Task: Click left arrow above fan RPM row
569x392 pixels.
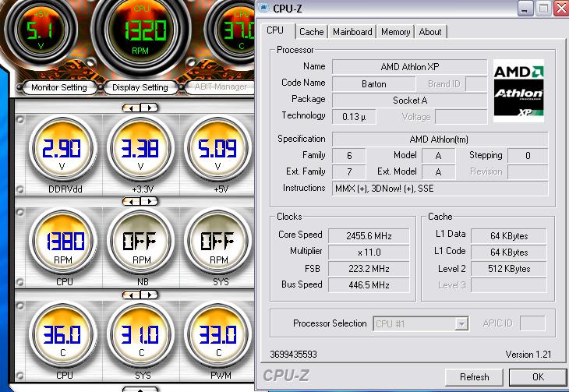Action: [x=132, y=201]
